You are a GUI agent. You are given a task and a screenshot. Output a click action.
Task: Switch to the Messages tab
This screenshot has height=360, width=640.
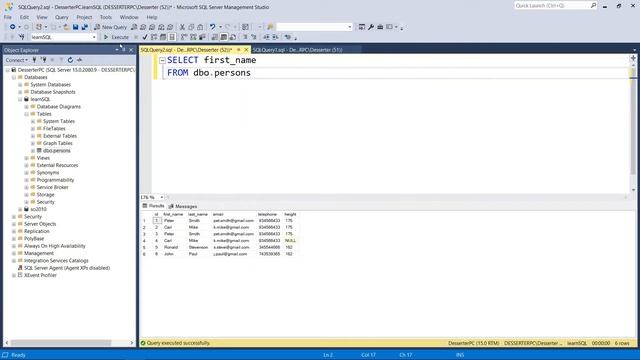point(183,206)
